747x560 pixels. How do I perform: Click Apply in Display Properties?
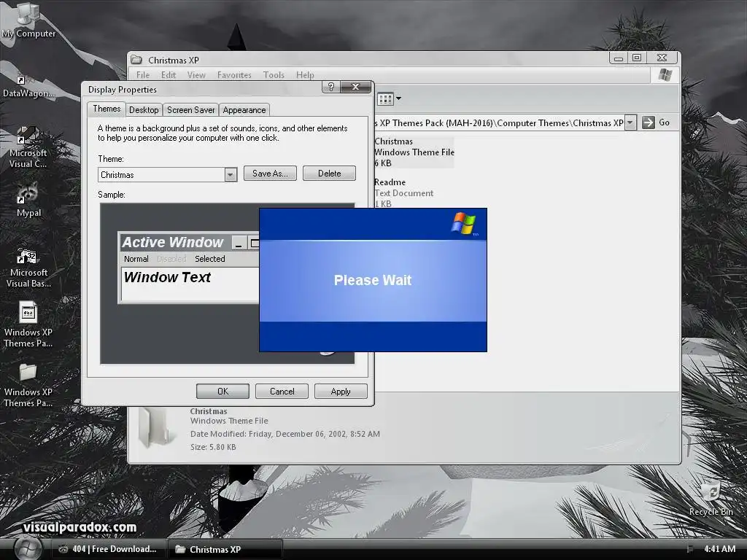[341, 392]
